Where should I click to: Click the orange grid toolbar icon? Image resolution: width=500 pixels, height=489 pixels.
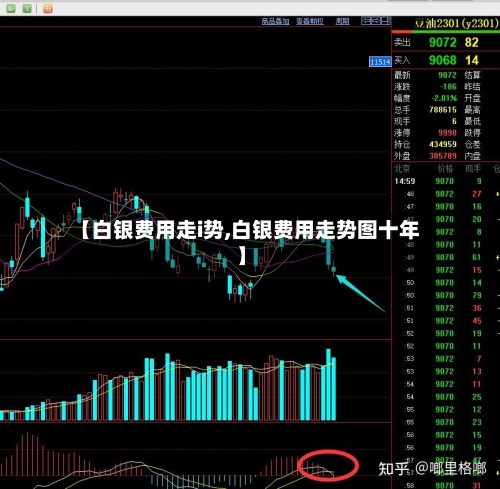coord(48,8)
